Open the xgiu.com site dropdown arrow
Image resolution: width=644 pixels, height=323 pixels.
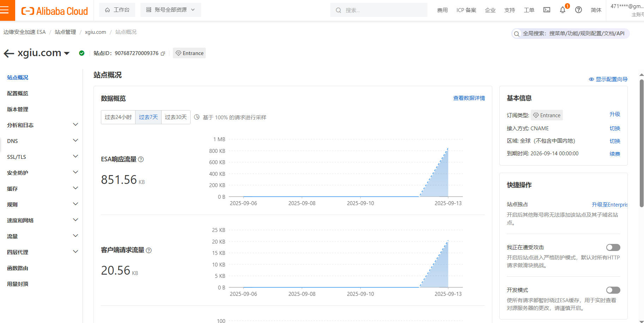[x=66, y=53]
